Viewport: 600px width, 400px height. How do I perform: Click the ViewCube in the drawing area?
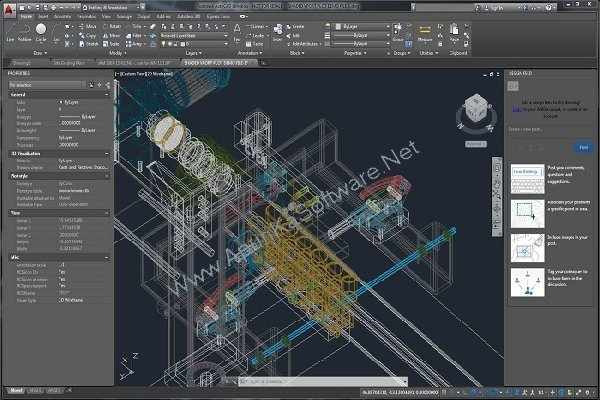coord(476,114)
